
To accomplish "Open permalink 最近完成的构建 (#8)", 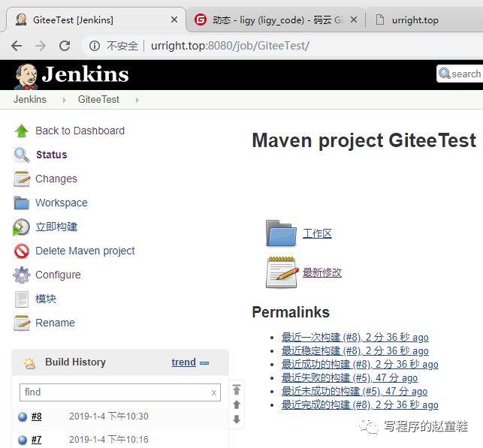I will pos(360,405).
